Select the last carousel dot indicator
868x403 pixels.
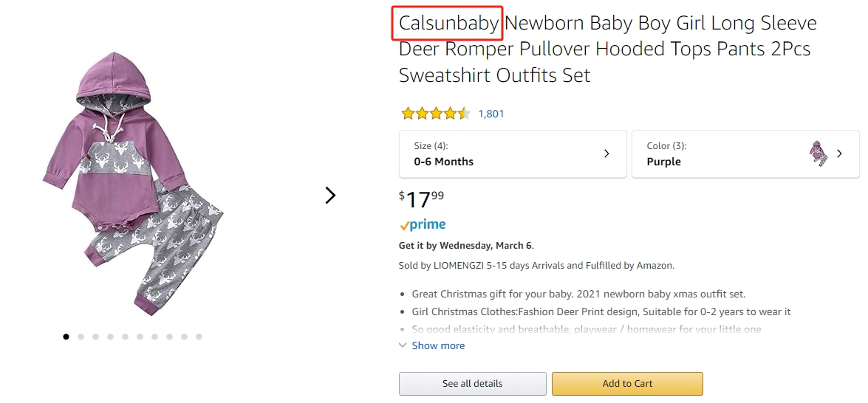pos(199,336)
